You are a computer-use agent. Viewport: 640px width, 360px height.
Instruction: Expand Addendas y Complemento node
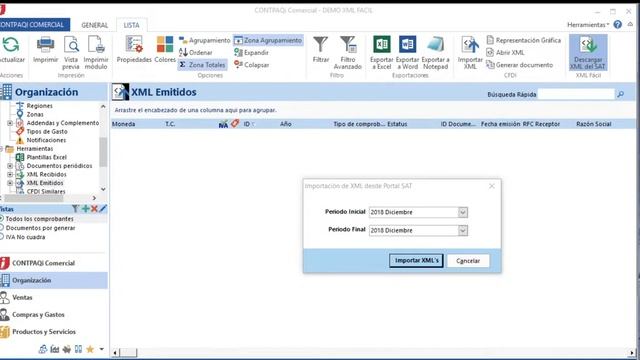(x=10, y=123)
